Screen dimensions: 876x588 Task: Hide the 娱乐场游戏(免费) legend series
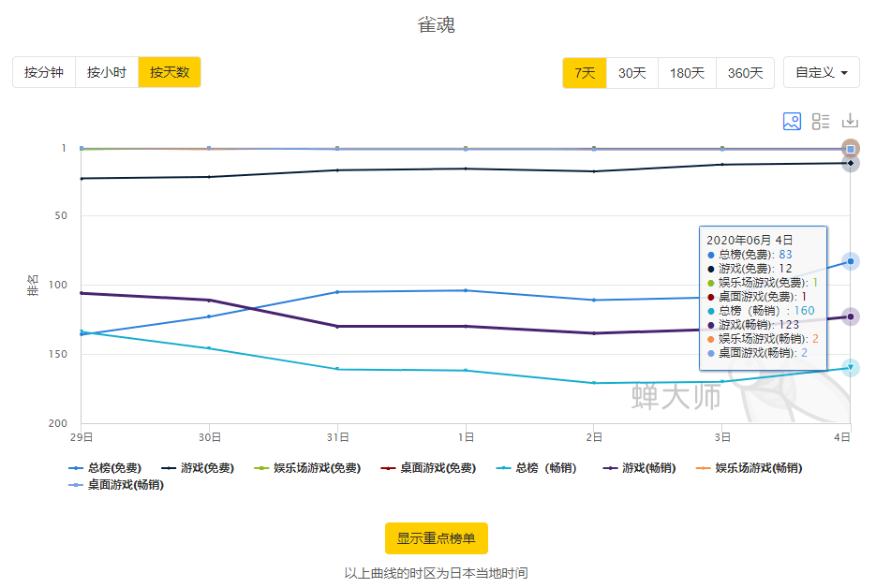(x=307, y=468)
